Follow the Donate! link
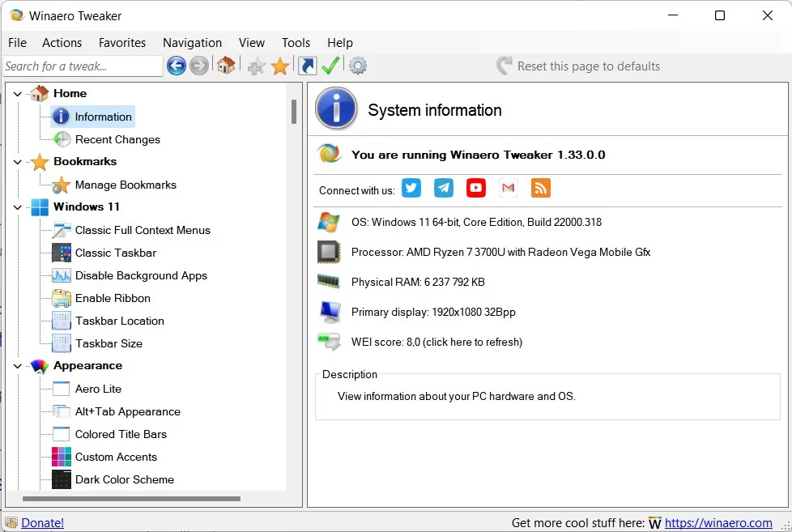 coord(42,523)
